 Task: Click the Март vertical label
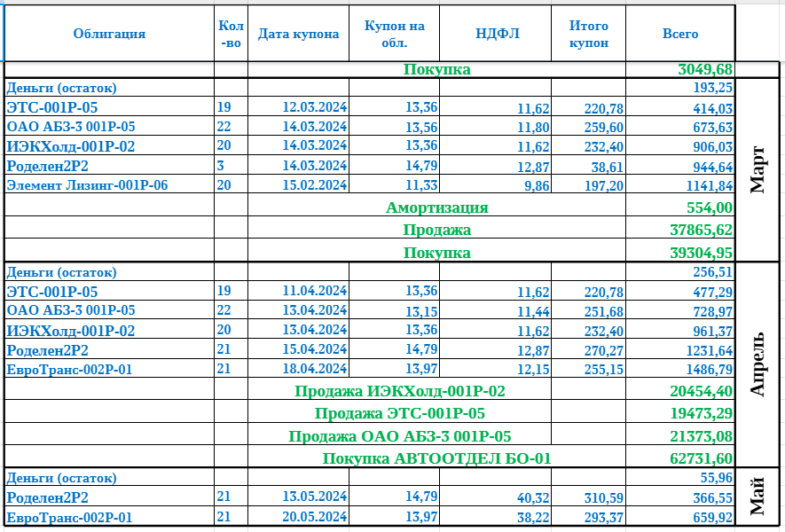[758, 169]
